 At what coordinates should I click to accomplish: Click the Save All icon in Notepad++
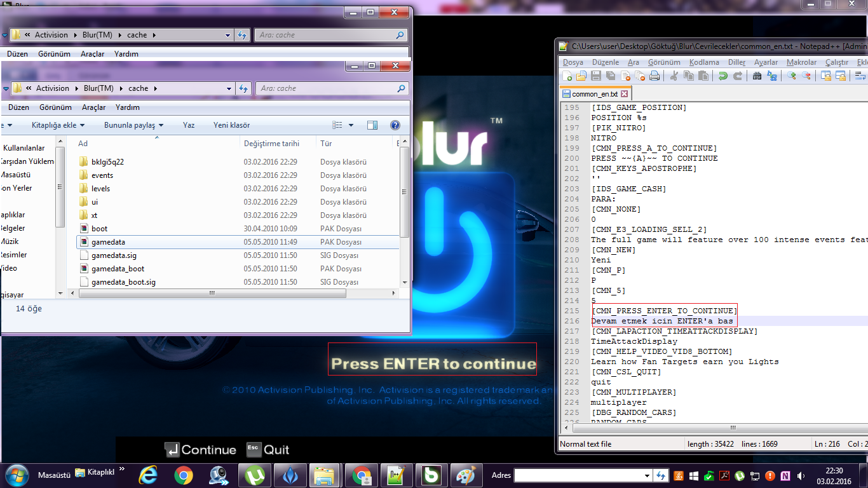pos(611,76)
